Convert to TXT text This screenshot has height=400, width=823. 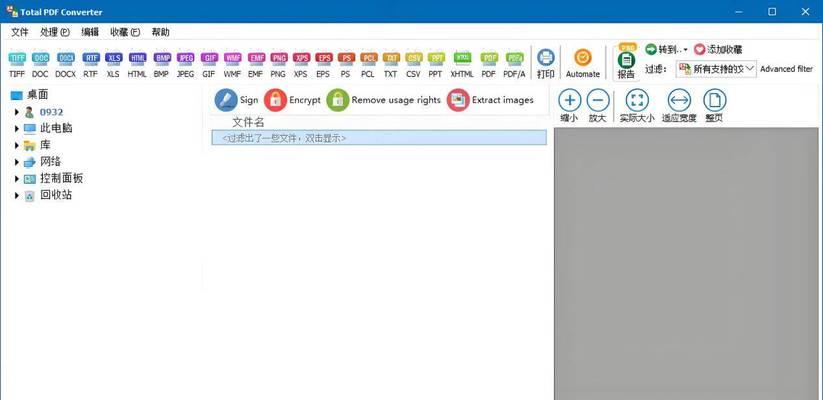pyautogui.click(x=391, y=64)
